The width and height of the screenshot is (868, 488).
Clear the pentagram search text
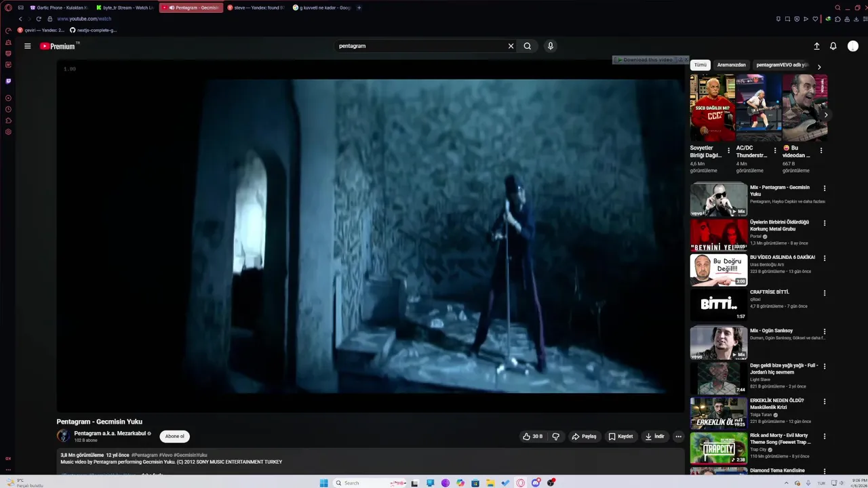pos(511,46)
